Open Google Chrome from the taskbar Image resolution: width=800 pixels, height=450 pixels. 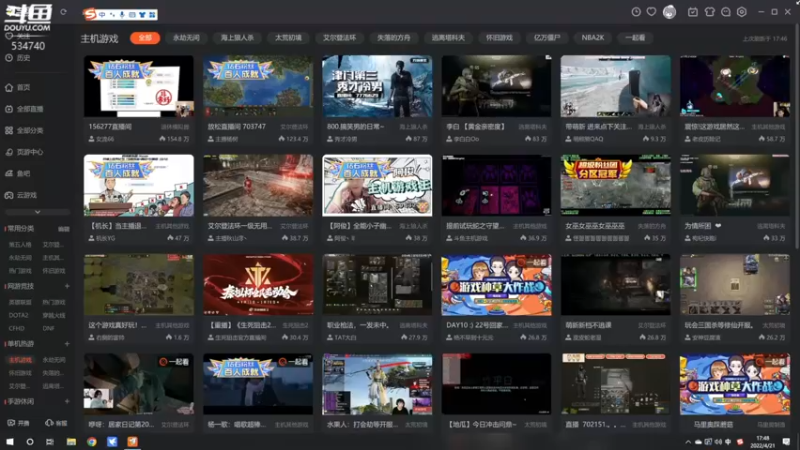click(92, 442)
